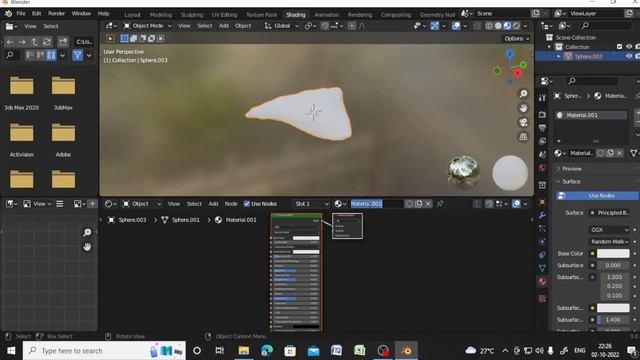Viewport: 640px width, 360px height.
Task: Toggle the Use Nodes checkbox in node editor
Action: (x=247, y=204)
